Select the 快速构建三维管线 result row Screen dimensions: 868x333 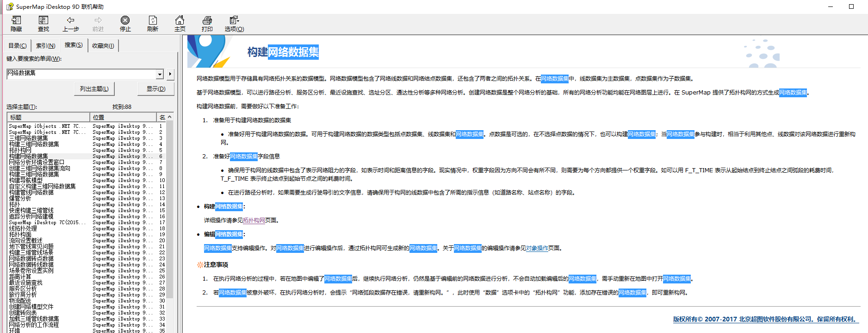coord(87,210)
